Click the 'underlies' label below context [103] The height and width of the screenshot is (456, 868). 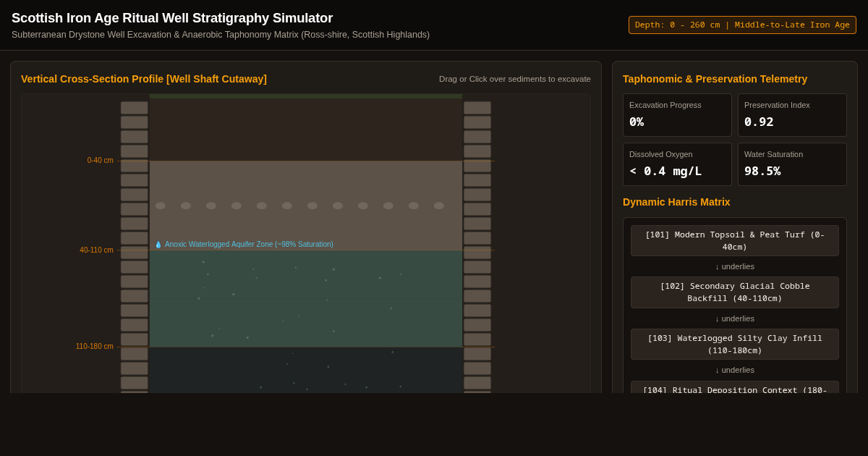735,370
